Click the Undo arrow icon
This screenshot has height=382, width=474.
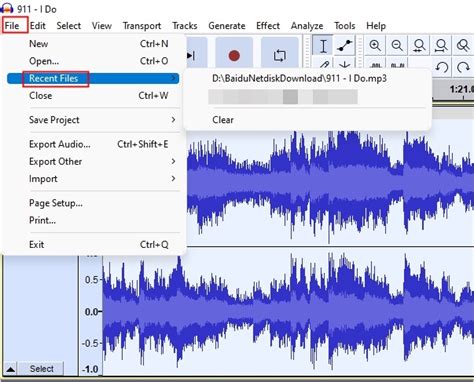pyautogui.click(x=442, y=67)
